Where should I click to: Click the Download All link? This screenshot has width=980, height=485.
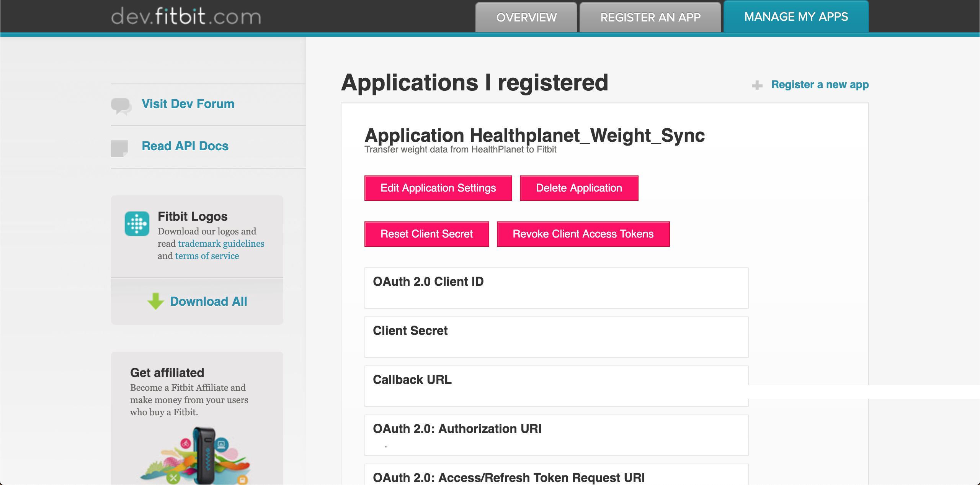click(208, 301)
